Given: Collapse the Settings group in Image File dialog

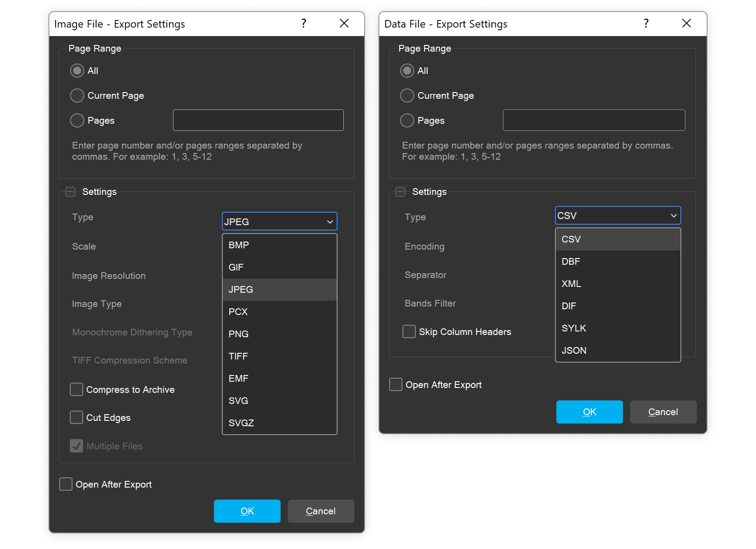Looking at the screenshot, I should (x=70, y=192).
